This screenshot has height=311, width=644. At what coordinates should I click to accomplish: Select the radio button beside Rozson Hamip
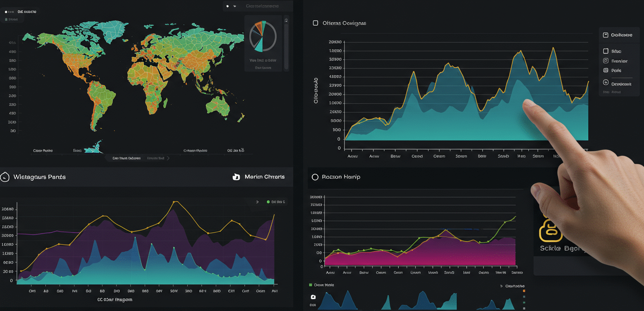point(315,177)
